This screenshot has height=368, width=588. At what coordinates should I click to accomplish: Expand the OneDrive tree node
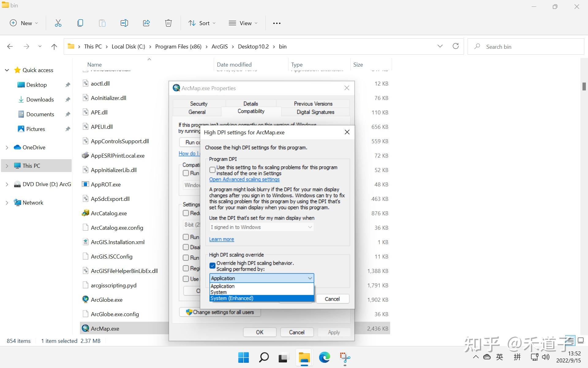[x=7, y=148]
